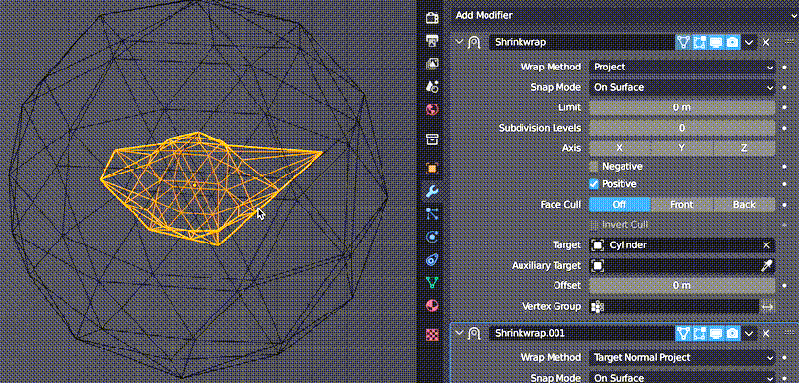The image size is (799, 383).
Task: Click the Subdivision Levels value field
Action: coord(682,128)
